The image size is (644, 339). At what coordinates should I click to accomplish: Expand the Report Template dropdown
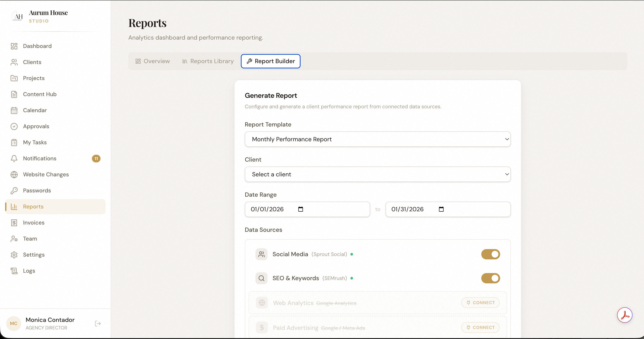378,139
